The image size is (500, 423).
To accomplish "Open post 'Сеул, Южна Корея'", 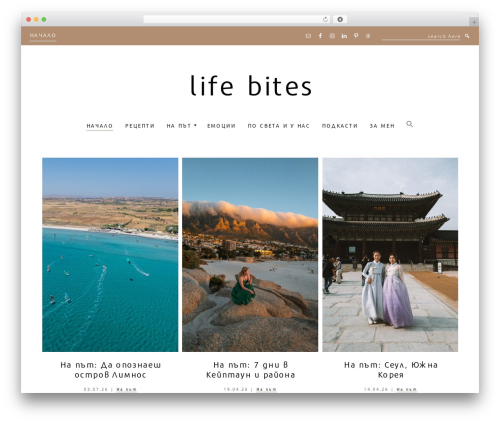I will pos(391,370).
